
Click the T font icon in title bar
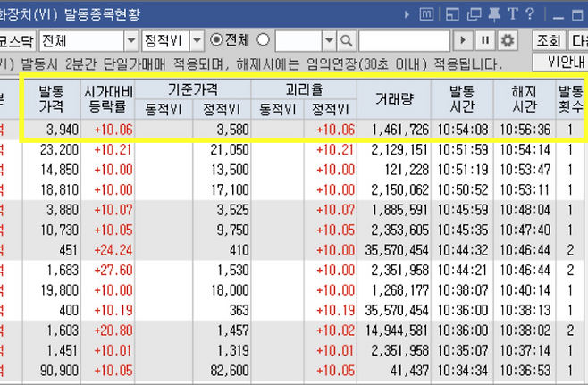pyautogui.click(x=512, y=13)
